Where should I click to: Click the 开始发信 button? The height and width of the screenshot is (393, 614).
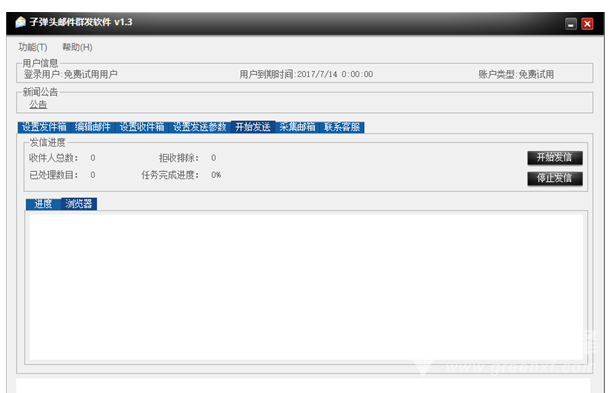pos(554,157)
